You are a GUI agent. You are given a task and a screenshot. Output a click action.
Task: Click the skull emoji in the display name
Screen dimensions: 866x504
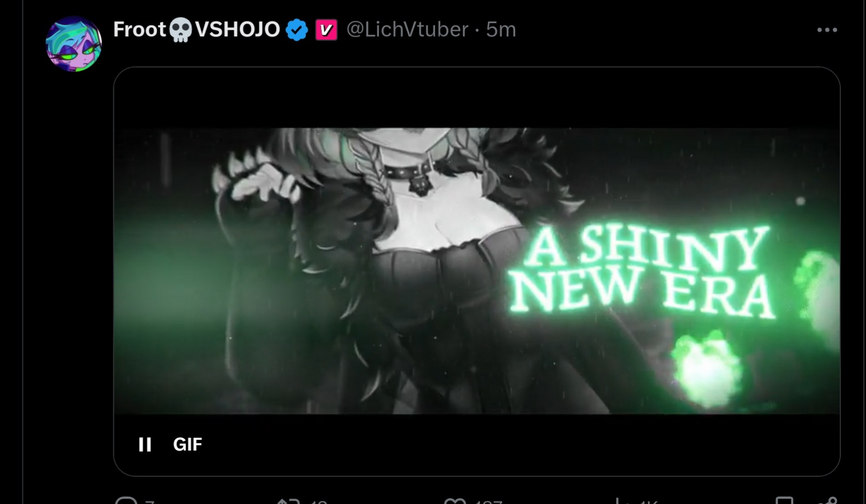tap(180, 30)
